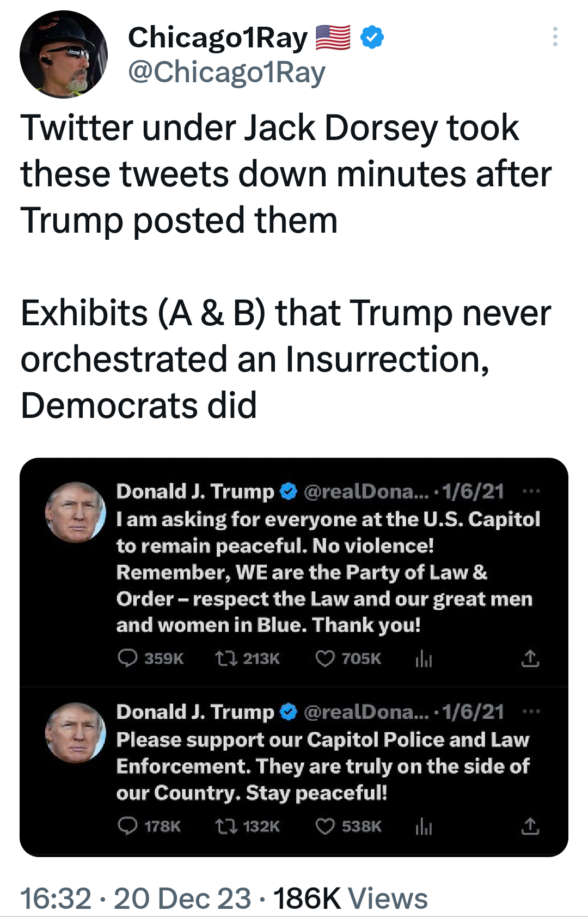Click the reply icon with 178K count
The width and height of the screenshot is (588, 917).
pyautogui.click(x=127, y=826)
